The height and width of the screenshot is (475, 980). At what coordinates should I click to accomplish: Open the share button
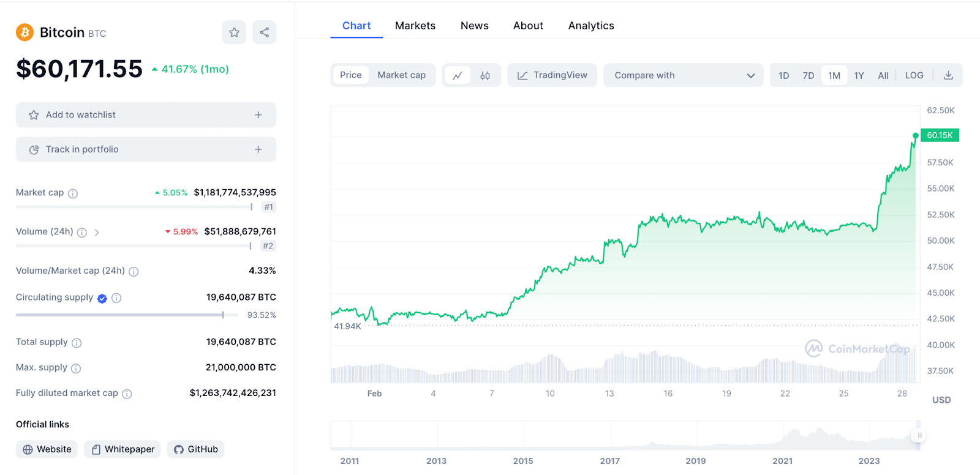click(264, 32)
